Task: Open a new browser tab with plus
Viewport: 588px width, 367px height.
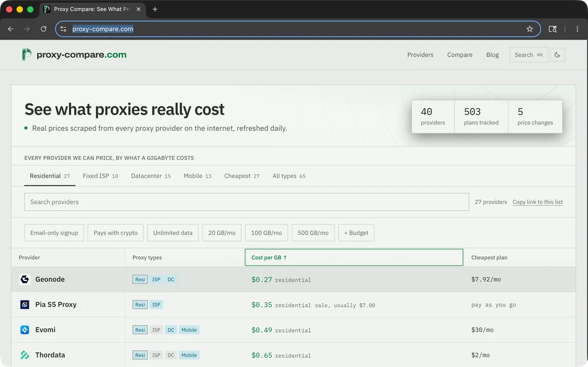Action: pos(155,9)
